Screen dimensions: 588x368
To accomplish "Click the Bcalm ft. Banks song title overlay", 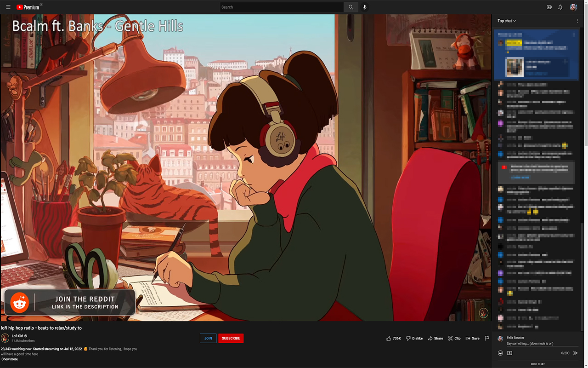I will (x=97, y=26).
